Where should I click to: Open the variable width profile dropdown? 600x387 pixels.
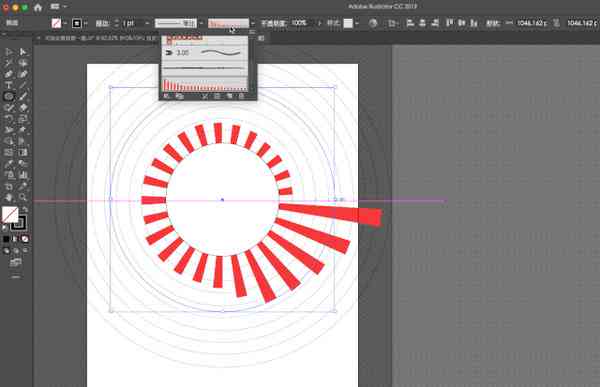[201, 24]
